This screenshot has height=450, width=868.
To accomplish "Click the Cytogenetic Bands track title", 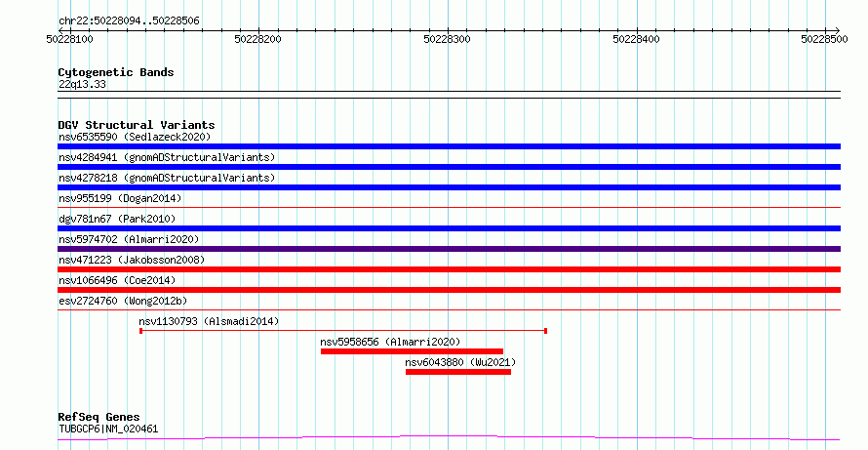I will [116, 72].
